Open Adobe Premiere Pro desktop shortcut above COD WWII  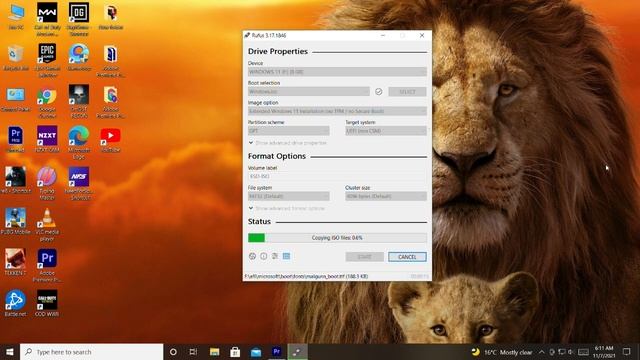pos(47,265)
